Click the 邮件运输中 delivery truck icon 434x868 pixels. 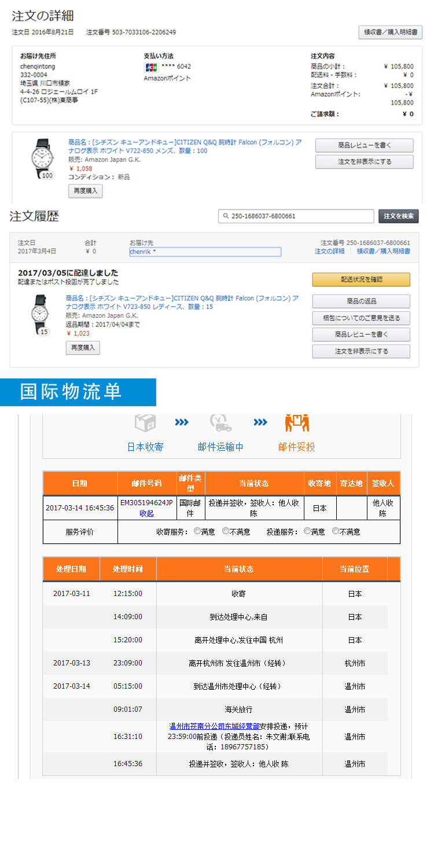click(220, 422)
